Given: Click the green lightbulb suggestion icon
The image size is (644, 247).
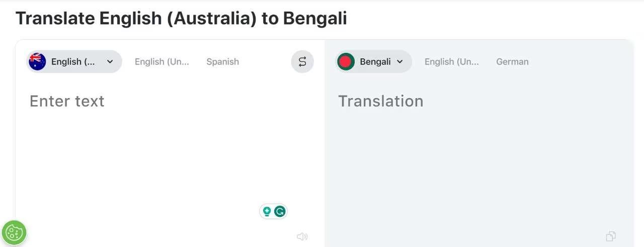Looking at the screenshot, I should [x=267, y=211].
